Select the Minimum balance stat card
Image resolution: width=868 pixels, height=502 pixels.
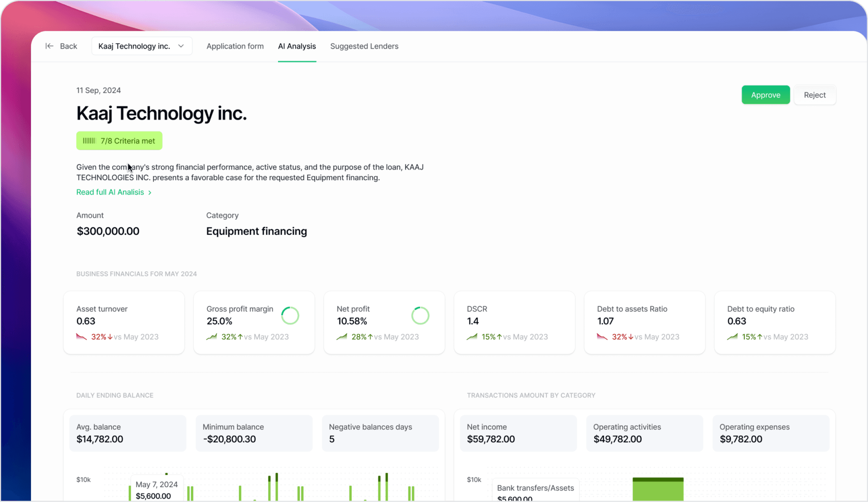tap(254, 433)
